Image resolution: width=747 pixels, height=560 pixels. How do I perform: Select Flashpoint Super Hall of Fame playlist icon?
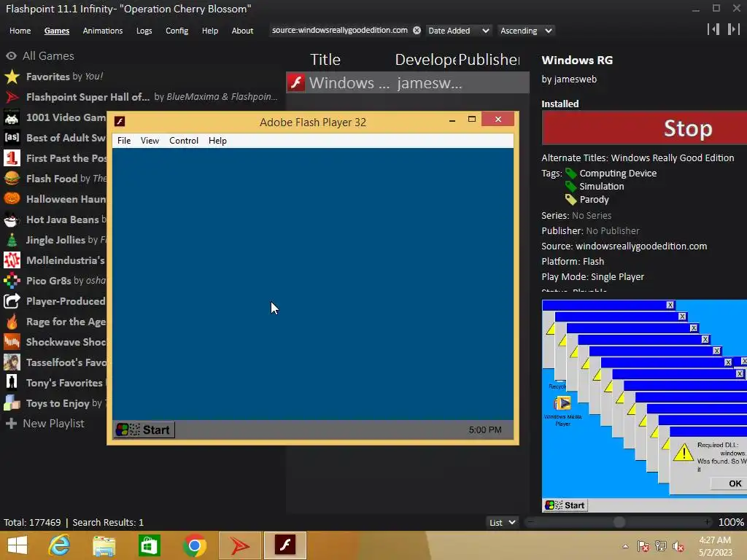point(12,97)
